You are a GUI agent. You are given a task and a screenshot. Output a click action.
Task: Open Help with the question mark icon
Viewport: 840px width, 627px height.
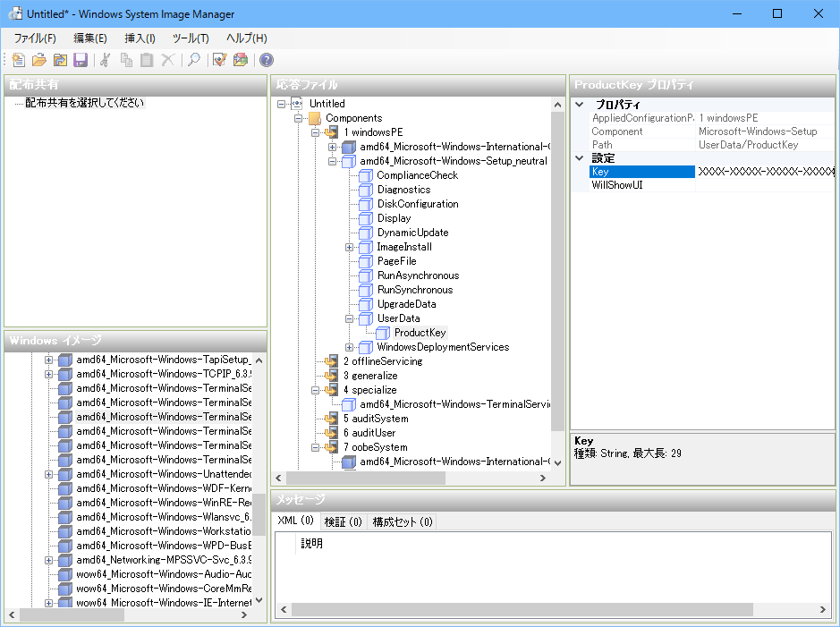point(267,60)
